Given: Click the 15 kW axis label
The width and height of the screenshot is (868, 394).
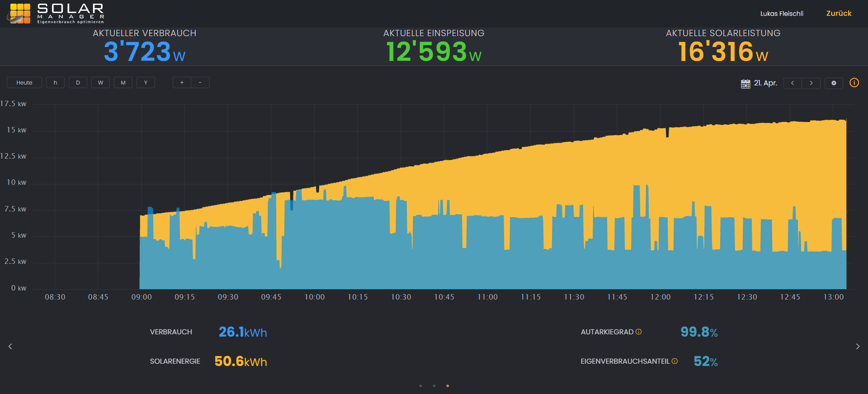Looking at the screenshot, I should [x=16, y=130].
